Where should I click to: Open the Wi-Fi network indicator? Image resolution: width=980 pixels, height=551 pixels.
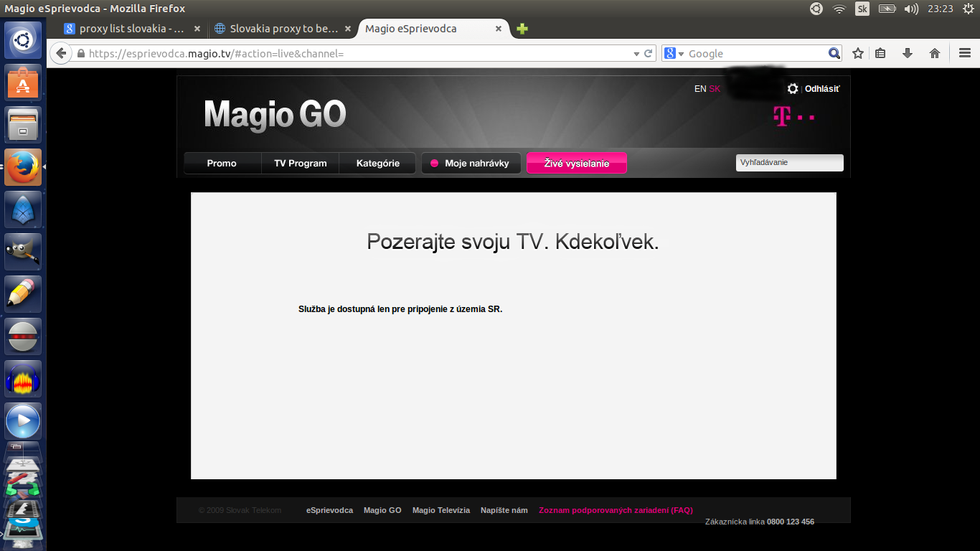[839, 9]
